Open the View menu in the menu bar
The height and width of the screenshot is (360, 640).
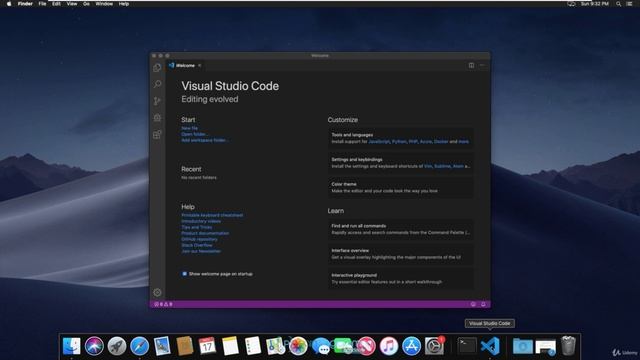click(x=72, y=4)
